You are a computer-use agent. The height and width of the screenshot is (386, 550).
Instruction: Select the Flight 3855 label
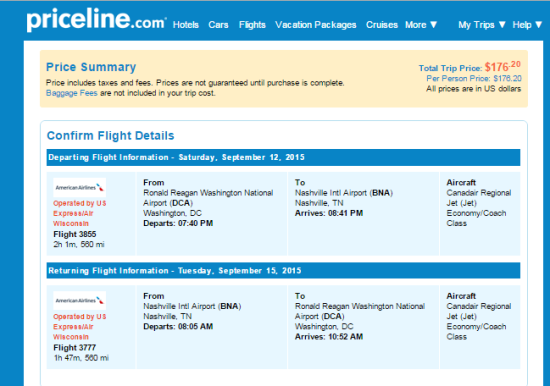pos(75,234)
